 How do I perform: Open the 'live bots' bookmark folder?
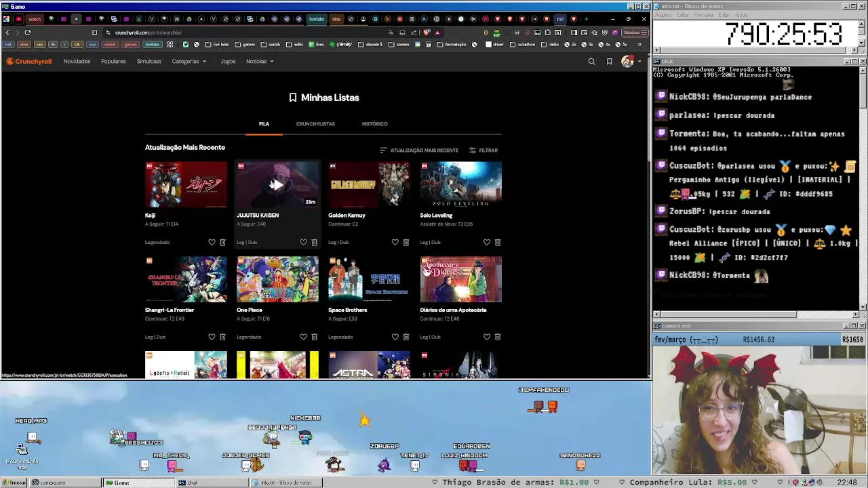[218, 45]
